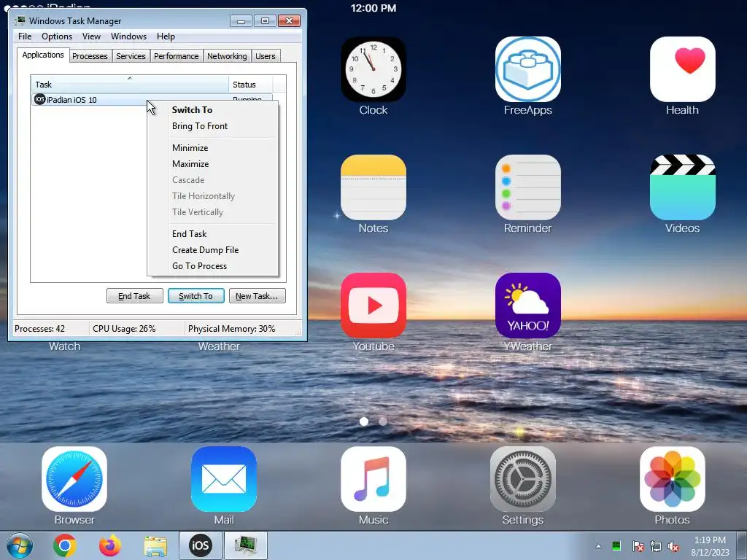The height and width of the screenshot is (560, 747).
Task: Open File Explorer from the taskbar
Action: click(x=155, y=545)
